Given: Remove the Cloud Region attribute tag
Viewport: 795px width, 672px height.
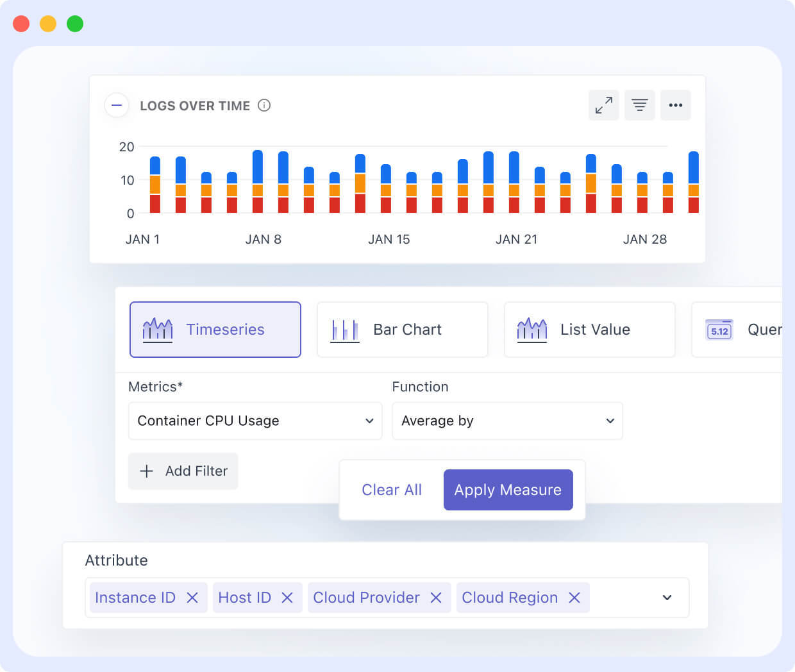Looking at the screenshot, I should click(574, 598).
